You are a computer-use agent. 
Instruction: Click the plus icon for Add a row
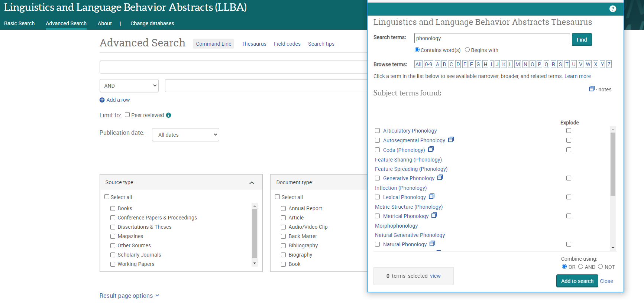102,100
